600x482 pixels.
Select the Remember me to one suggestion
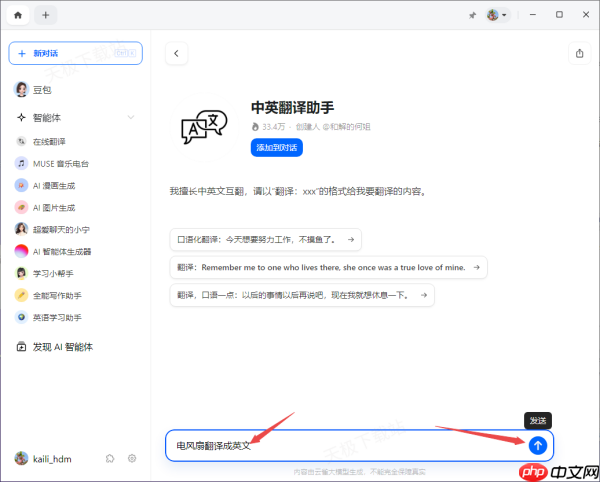coord(328,267)
